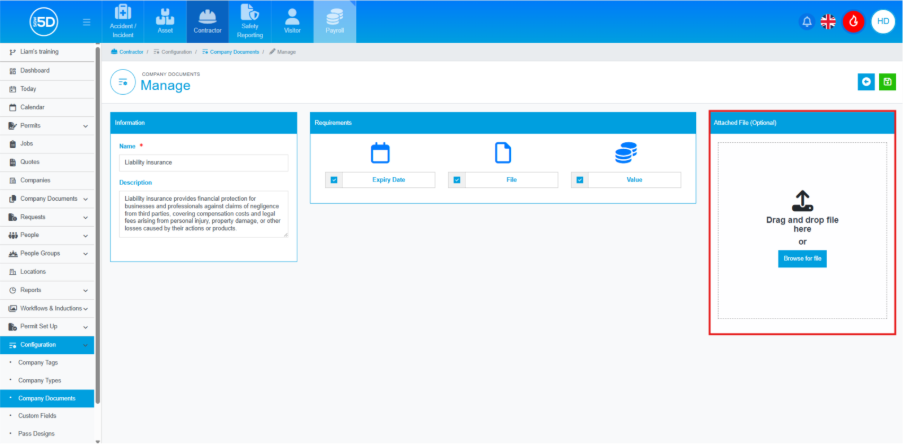The height and width of the screenshot is (444, 903).
Task: Click the upload icon in drop zone
Action: point(802,200)
